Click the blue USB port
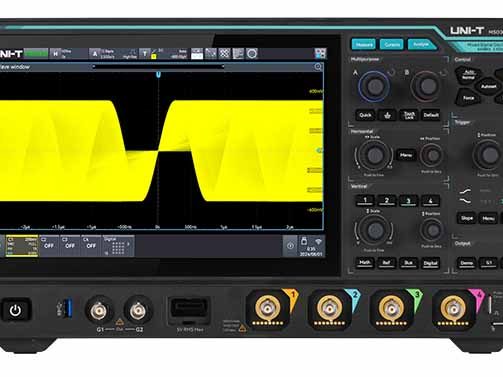This screenshot has height=377, width=503. 69,308
